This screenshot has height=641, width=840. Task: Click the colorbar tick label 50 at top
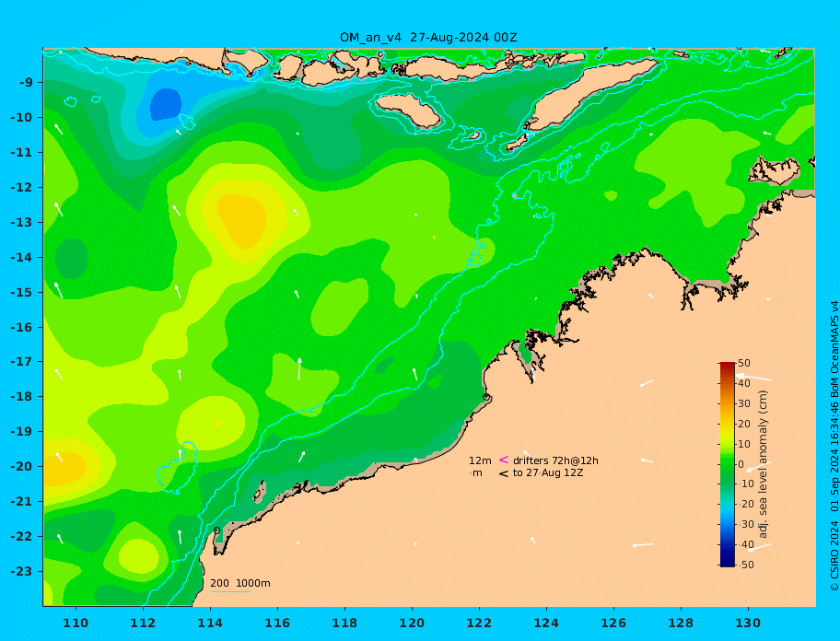click(744, 364)
